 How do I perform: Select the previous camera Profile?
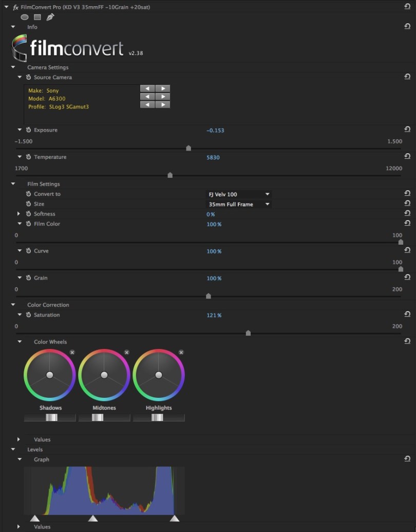pos(147,104)
